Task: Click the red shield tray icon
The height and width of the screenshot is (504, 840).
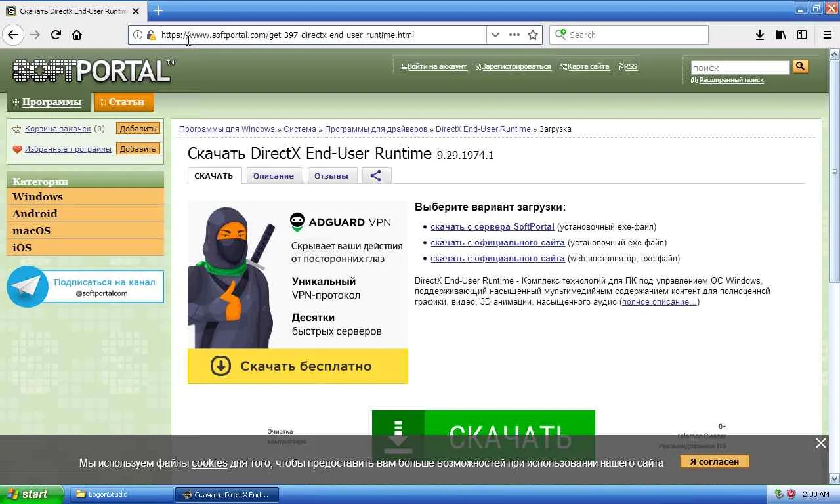Action: tap(791, 494)
